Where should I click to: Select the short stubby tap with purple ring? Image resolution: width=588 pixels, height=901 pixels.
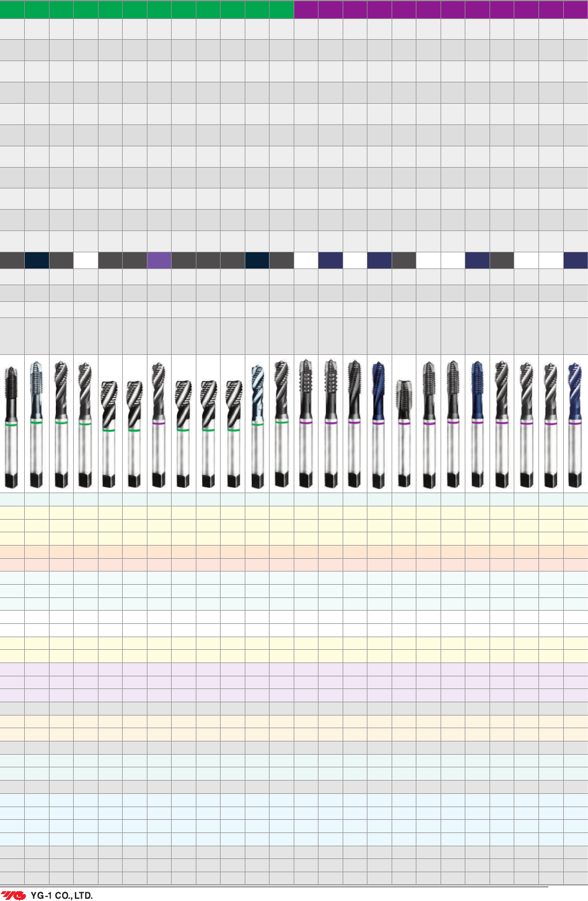tap(404, 434)
